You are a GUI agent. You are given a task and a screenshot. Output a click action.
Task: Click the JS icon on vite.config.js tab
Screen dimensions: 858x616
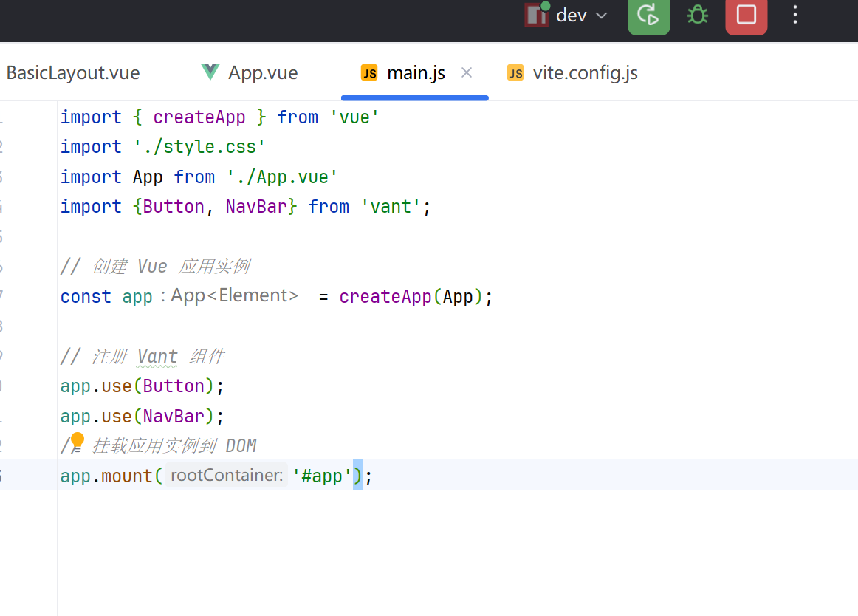tap(515, 72)
